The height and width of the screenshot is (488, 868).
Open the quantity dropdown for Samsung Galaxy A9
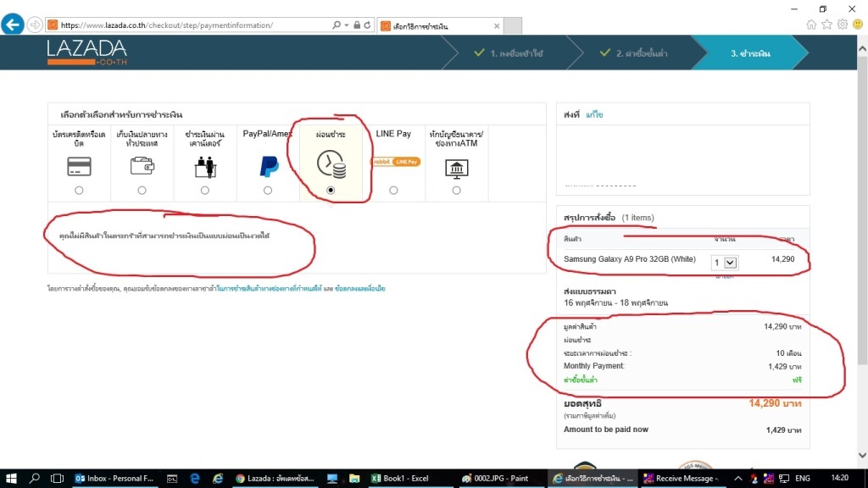724,263
